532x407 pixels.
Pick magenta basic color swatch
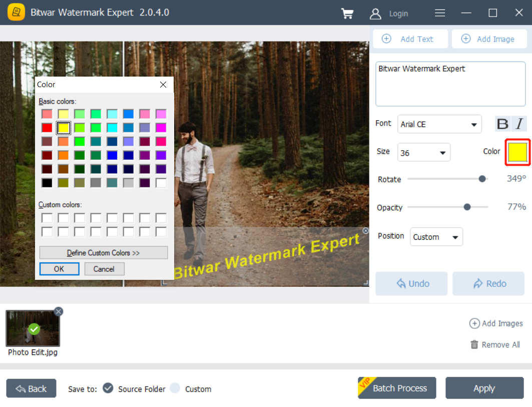pos(161,128)
